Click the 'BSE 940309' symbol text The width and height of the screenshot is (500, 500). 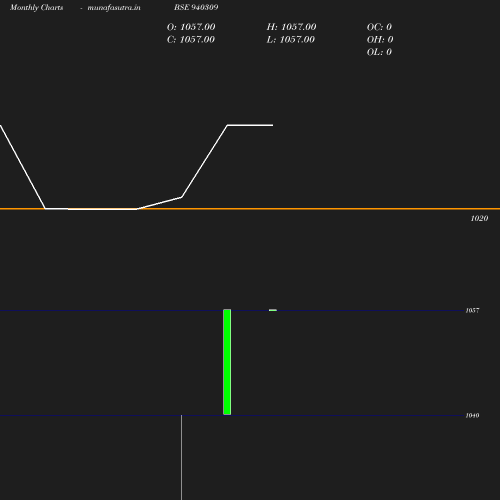[x=196, y=7]
